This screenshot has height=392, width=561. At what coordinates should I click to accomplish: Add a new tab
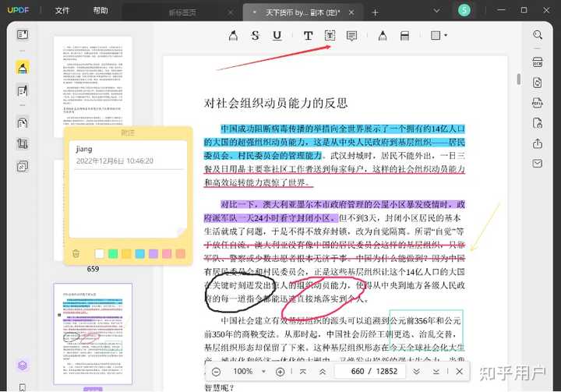[375, 13]
